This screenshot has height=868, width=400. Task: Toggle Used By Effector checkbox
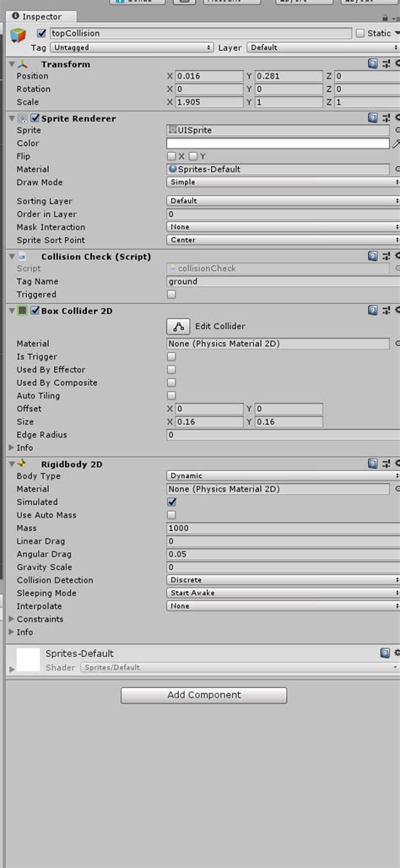(x=171, y=370)
